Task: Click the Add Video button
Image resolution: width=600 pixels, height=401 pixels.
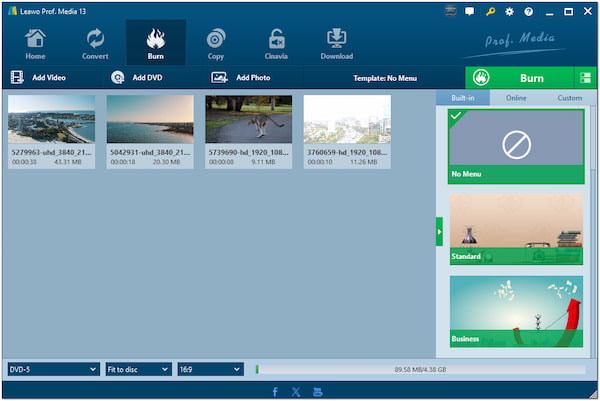Action: (x=40, y=77)
